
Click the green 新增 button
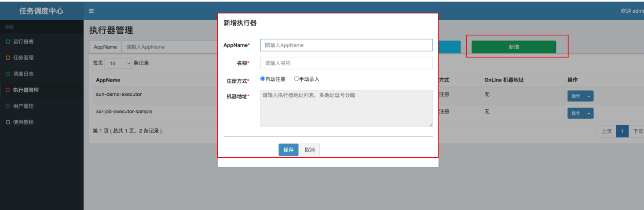pyautogui.click(x=513, y=47)
